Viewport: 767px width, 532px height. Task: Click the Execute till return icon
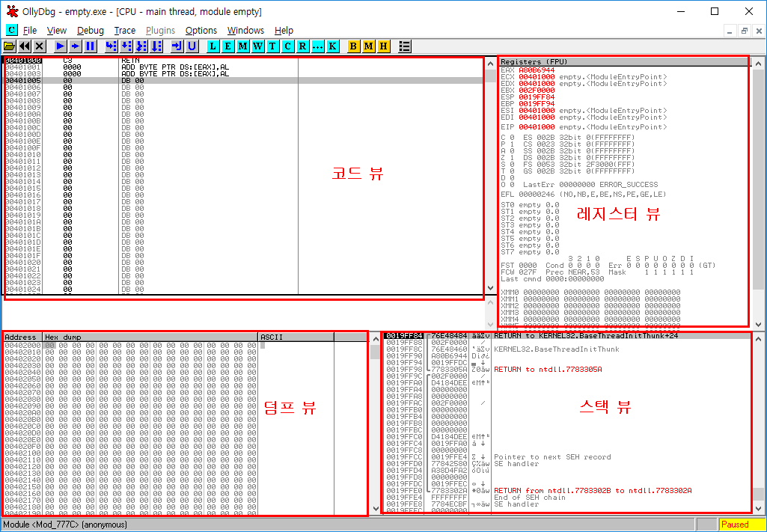(x=177, y=46)
